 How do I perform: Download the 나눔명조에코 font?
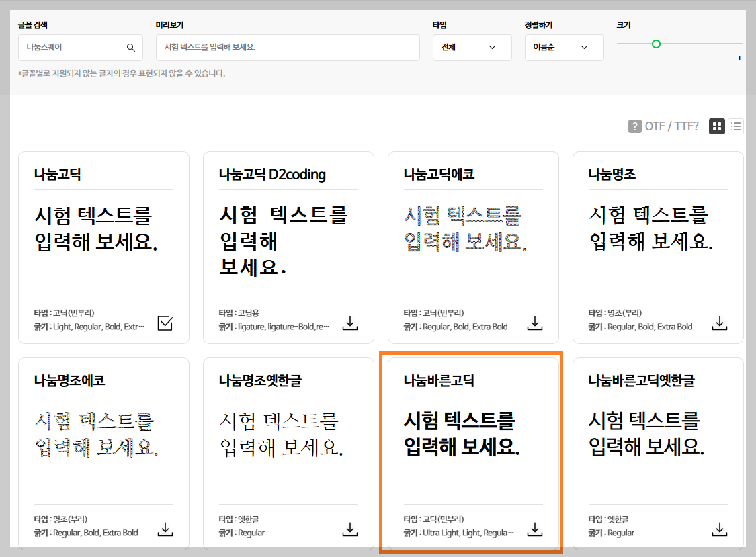click(x=165, y=529)
